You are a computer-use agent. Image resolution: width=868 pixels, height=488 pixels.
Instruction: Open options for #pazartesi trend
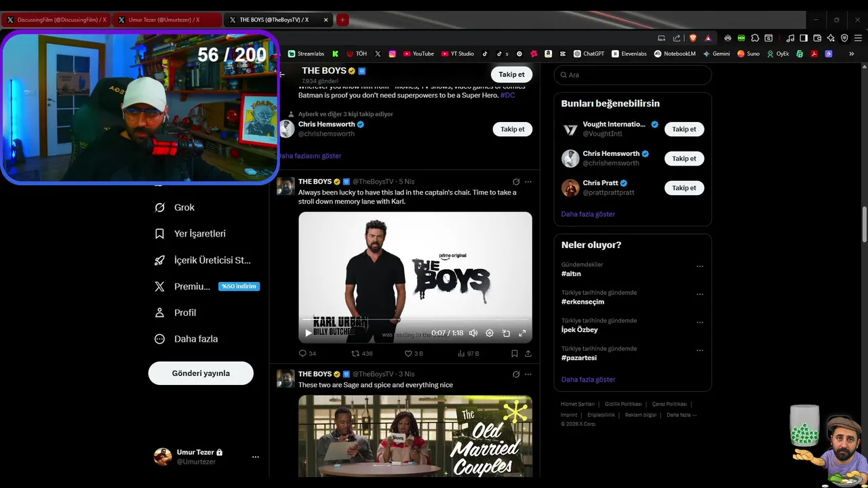[700, 350]
